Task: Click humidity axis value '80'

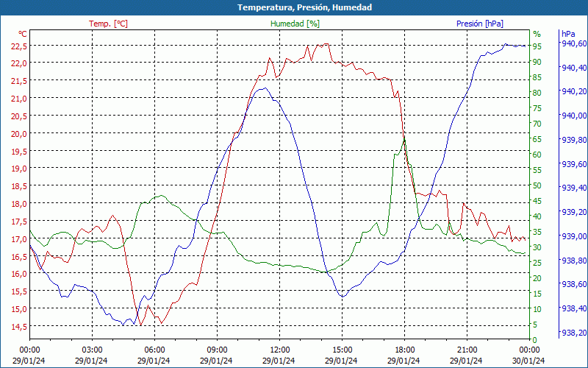Action: (537, 93)
